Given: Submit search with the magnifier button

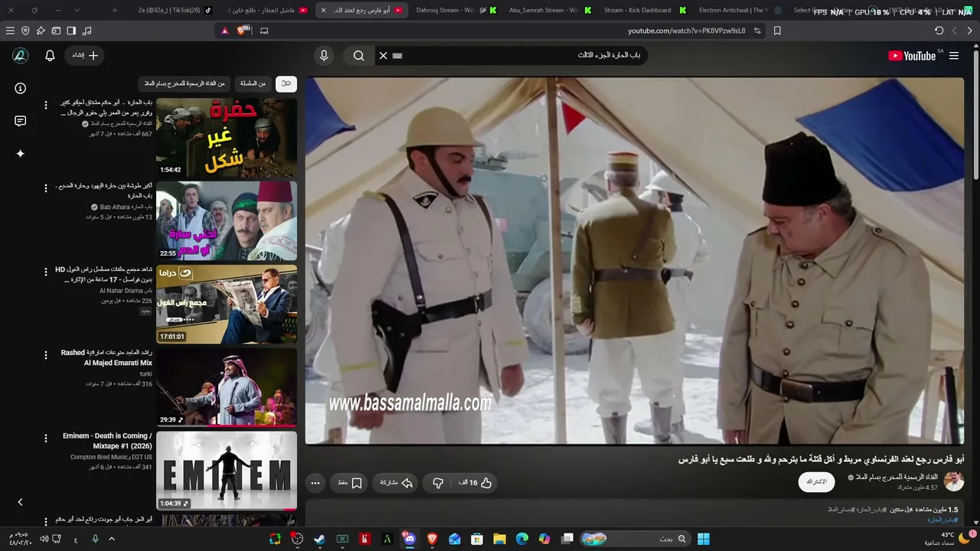Looking at the screenshot, I should click(358, 55).
